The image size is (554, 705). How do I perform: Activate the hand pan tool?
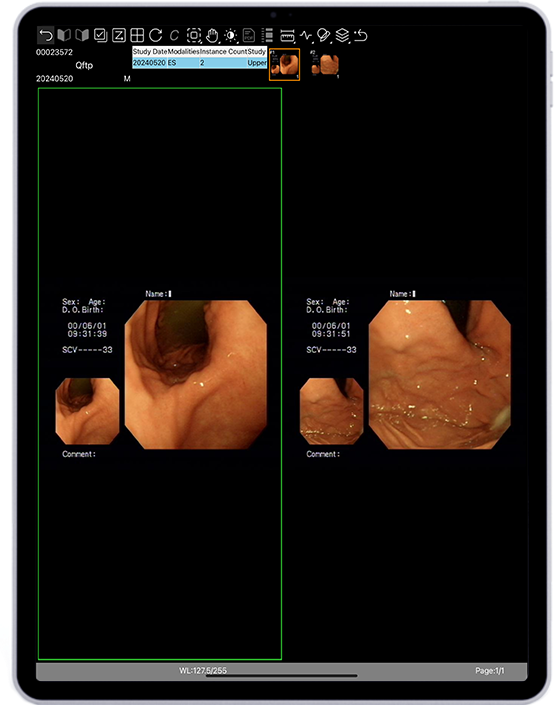coord(212,35)
